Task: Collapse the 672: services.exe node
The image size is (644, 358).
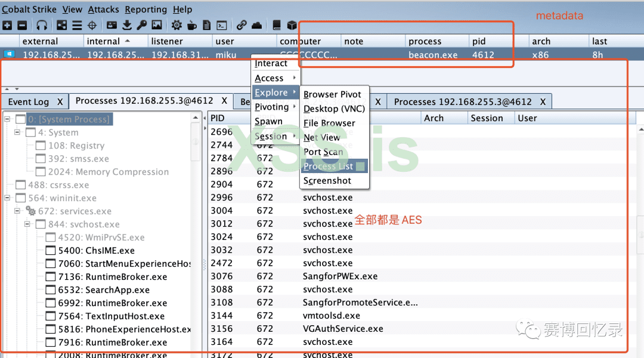Action: pos(17,211)
